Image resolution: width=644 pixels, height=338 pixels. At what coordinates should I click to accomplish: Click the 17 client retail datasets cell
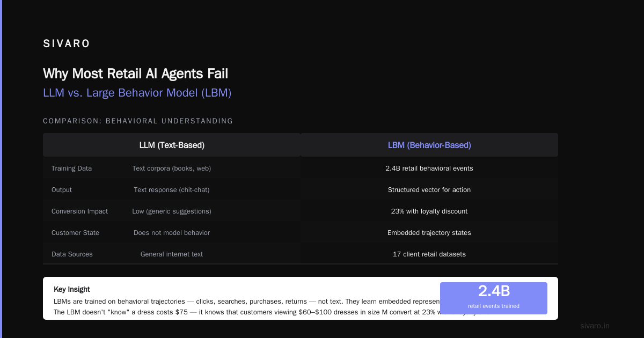pyautogui.click(x=429, y=254)
